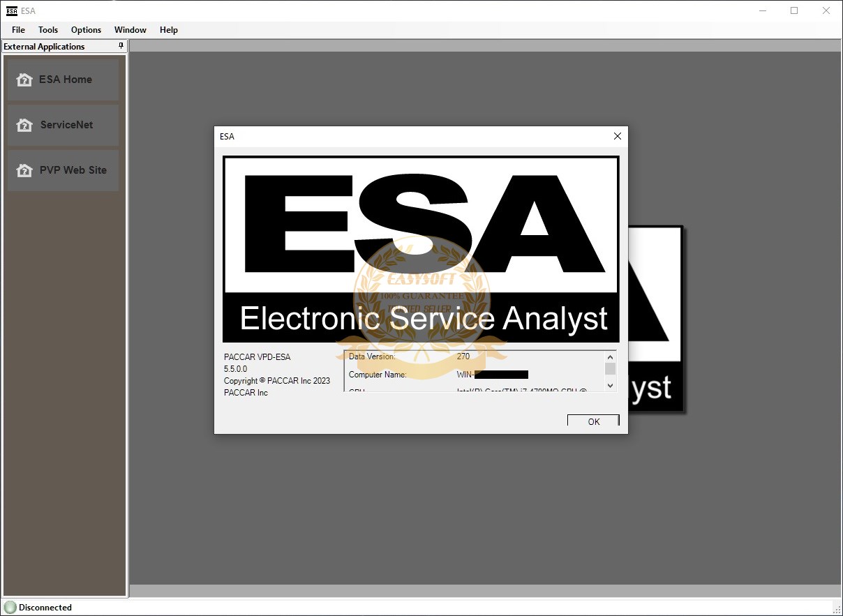Image resolution: width=843 pixels, height=616 pixels.
Task: Click the ServiceNet house icon
Action: (24, 126)
